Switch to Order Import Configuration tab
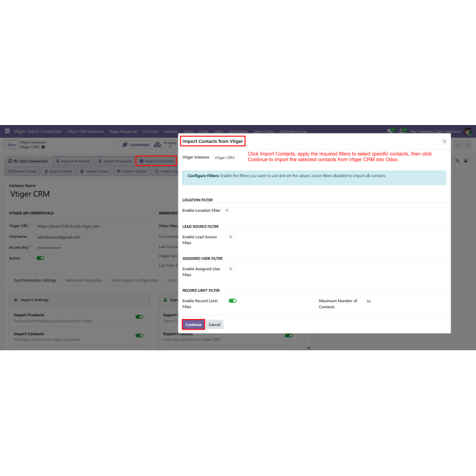Image resolution: width=476 pixels, height=476 pixels. pos(135,280)
